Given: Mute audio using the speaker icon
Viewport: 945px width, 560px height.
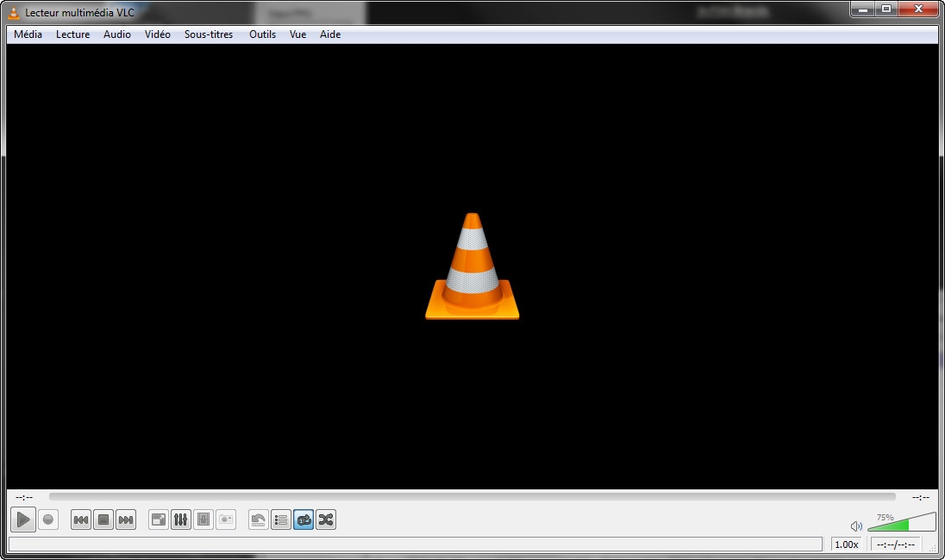Looking at the screenshot, I should click(856, 526).
